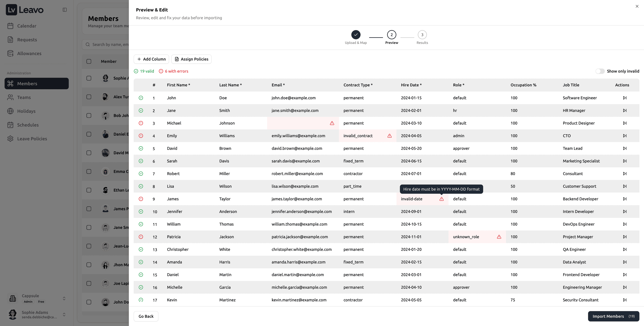This screenshot has width=644, height=326.
Task: Click Import Members button
Action: [x=613, y=316]
